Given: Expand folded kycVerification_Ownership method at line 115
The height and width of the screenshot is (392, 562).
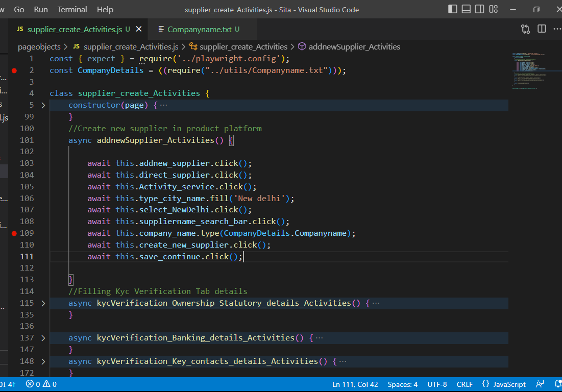Looking at the screenshot, I should (43, 303).
